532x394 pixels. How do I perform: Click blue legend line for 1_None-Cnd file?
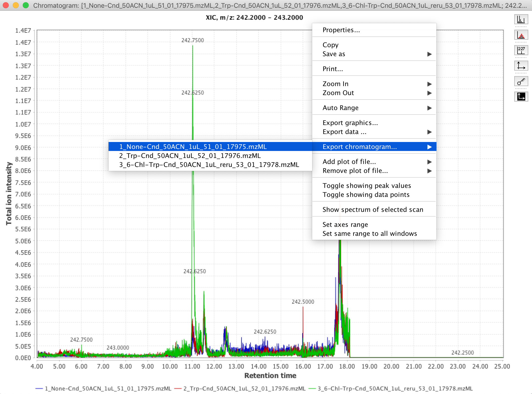pyautogui.click(x=39, y=389)
